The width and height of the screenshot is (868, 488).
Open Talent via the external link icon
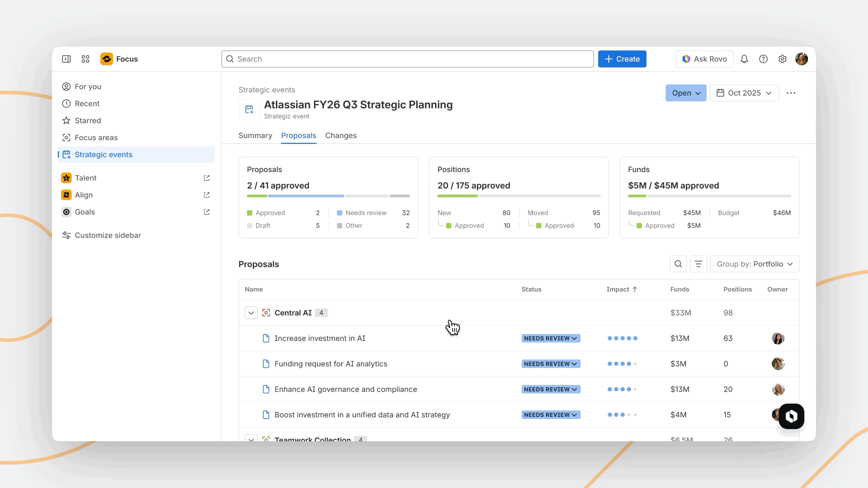[x=207, y=178]
